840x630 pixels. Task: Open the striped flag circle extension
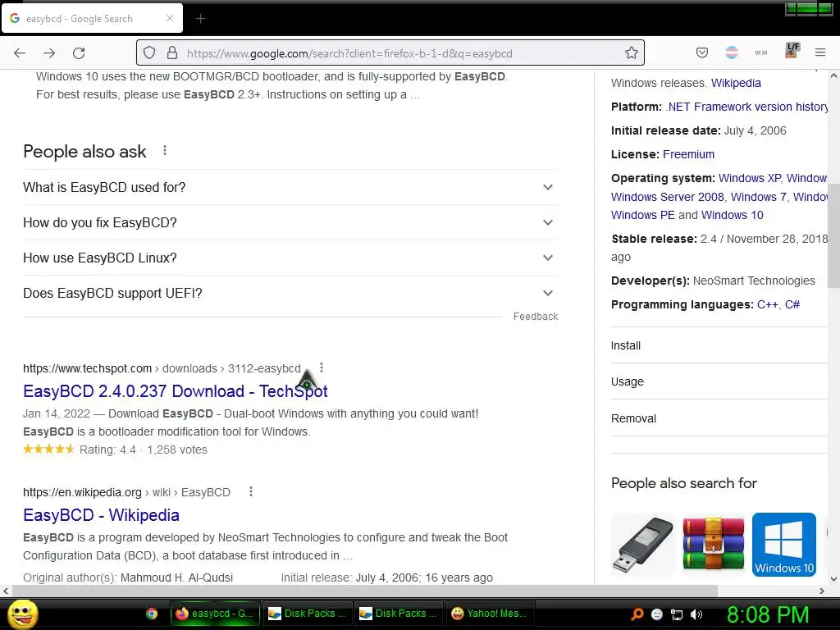tap(732, 52)
